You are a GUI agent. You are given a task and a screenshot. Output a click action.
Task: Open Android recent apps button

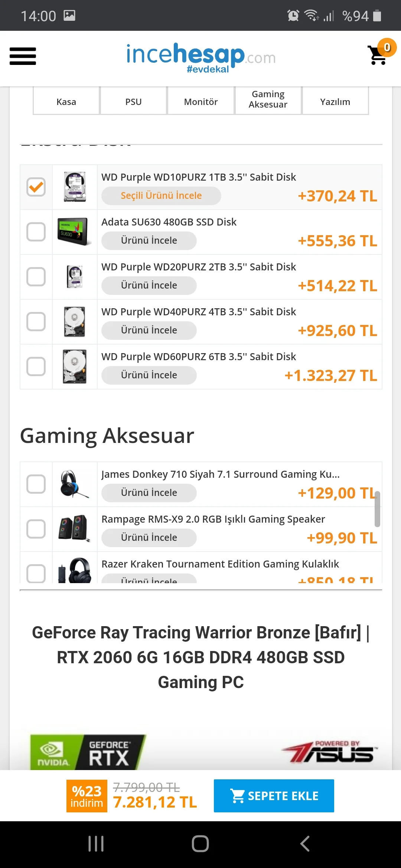[96, 844]
